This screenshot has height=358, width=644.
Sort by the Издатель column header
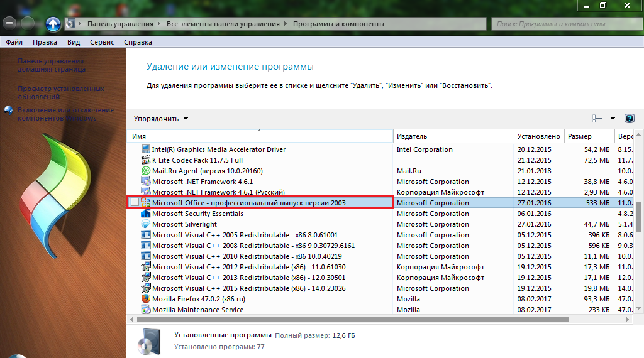click(x=453, y=136)
